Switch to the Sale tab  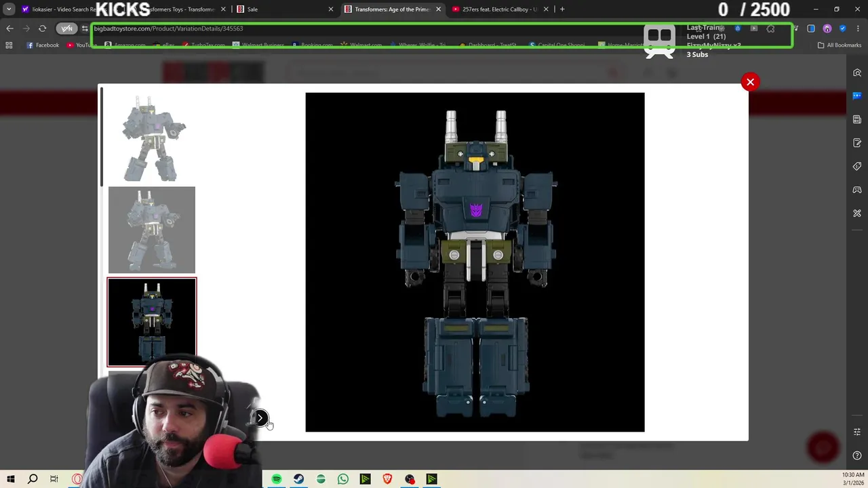(x=285, y=9)
